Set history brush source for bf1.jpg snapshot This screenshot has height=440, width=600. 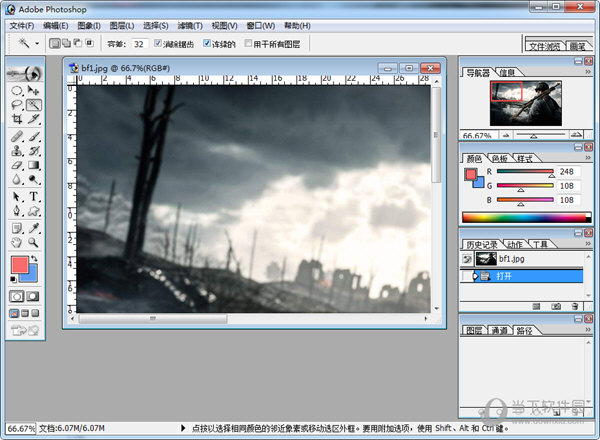[467, 259]
